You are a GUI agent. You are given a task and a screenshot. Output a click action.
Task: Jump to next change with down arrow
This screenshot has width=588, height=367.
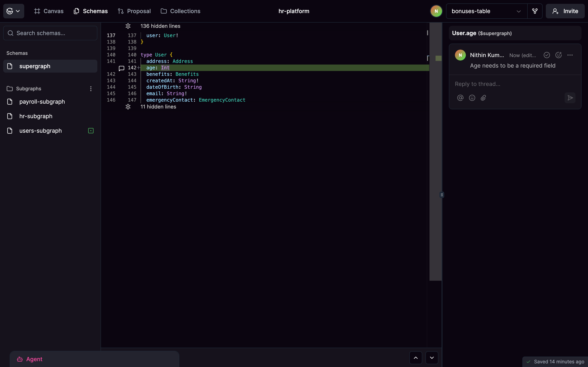click(x=432, y=358)
